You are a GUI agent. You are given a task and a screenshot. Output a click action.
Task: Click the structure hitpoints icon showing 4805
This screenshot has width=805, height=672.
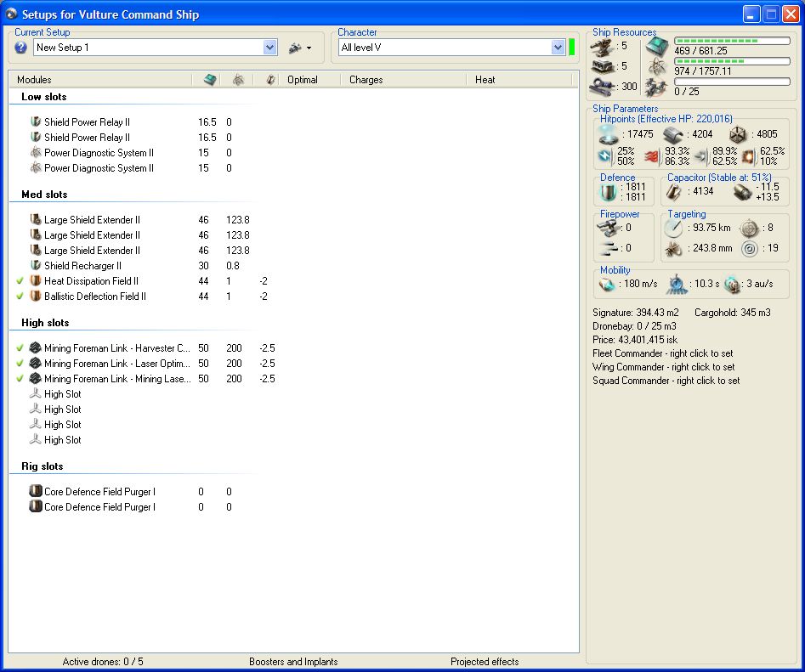click(x=737, y=135)
